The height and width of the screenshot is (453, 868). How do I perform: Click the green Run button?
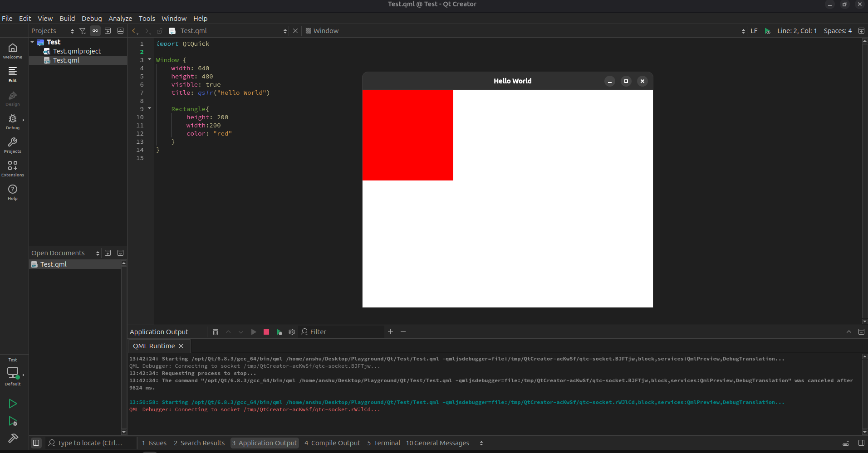(13, 404)
